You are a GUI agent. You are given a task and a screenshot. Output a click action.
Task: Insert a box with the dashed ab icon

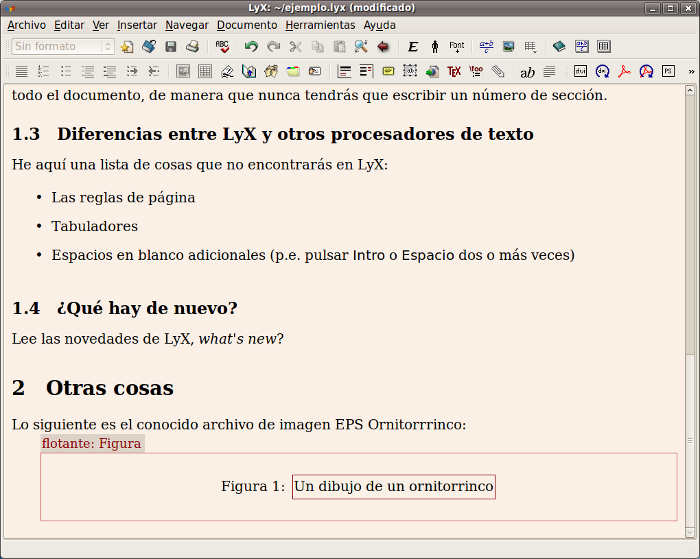tap(410, 71)
